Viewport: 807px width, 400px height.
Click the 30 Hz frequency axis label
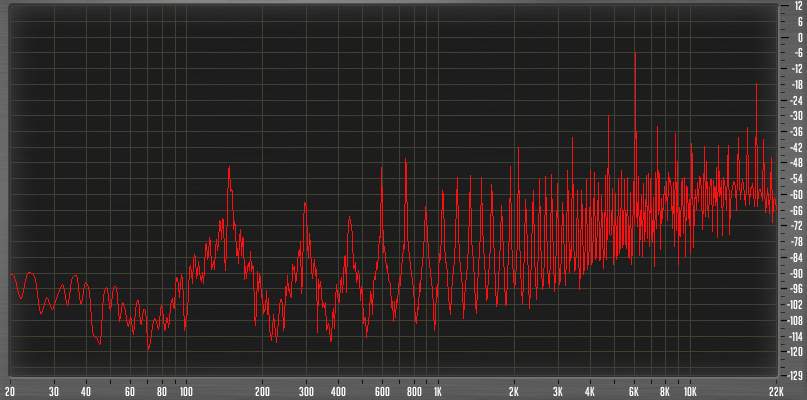point(54,391)
